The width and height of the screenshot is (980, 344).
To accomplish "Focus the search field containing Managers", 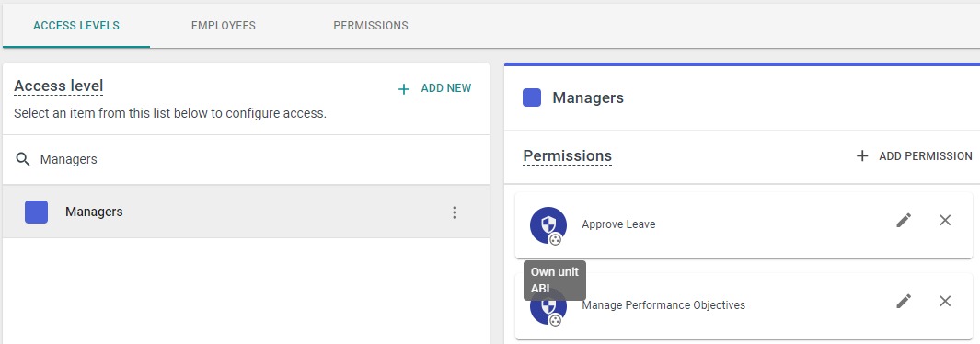I will [247, 159].
